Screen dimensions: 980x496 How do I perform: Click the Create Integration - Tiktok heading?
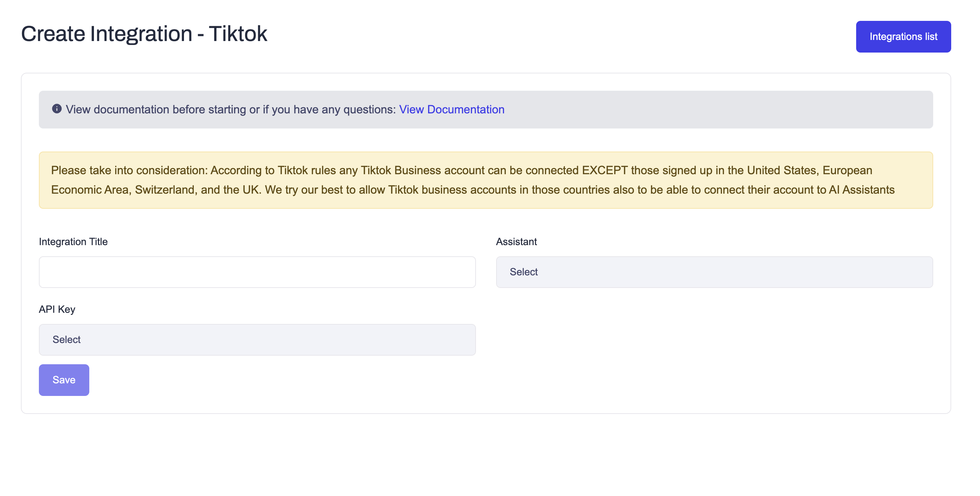click(144, 34)
